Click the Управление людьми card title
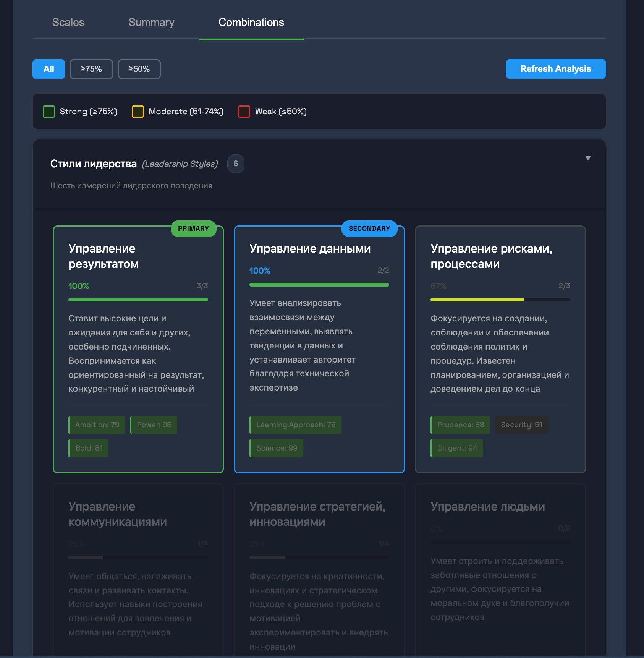This screenshot has height=658, width=644. tap(487, 507)
